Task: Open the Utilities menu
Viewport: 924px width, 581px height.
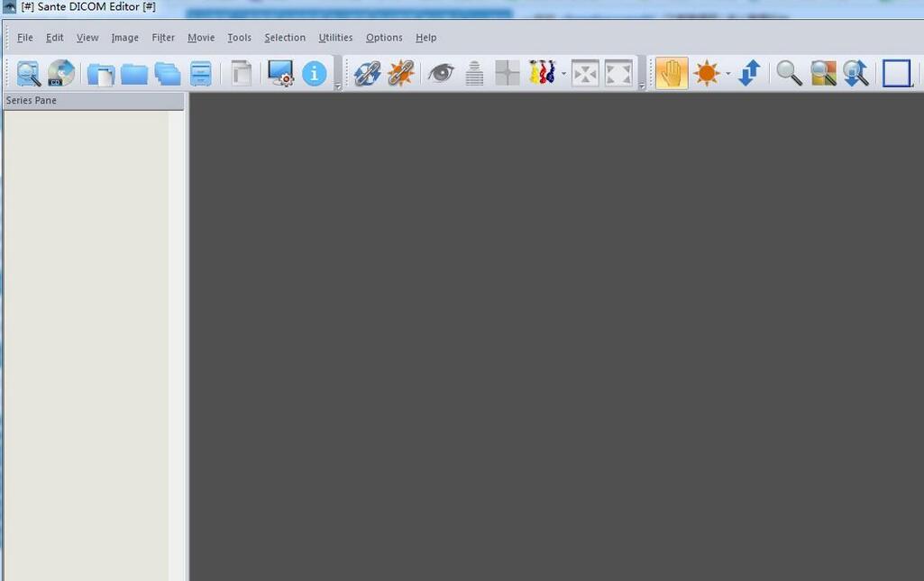Action: pos(335,38)
